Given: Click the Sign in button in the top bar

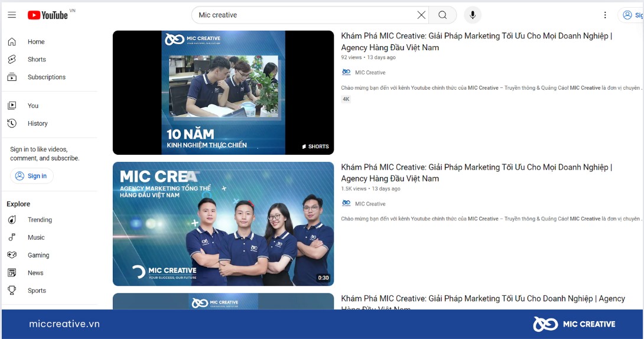Looking at the screenshot, I should [631, 15].
